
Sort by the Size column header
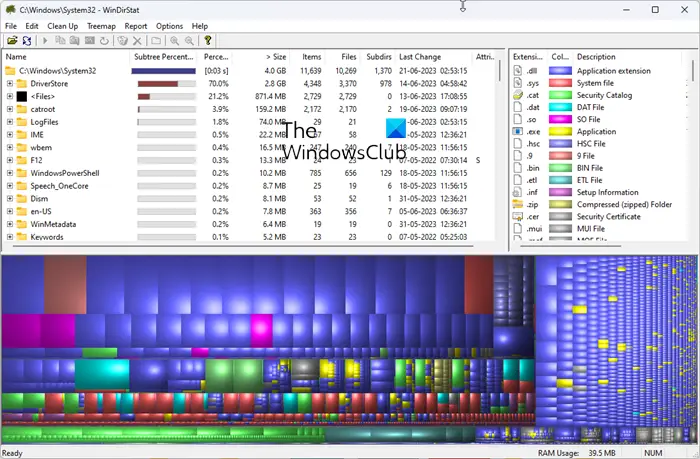coord(261,57)
